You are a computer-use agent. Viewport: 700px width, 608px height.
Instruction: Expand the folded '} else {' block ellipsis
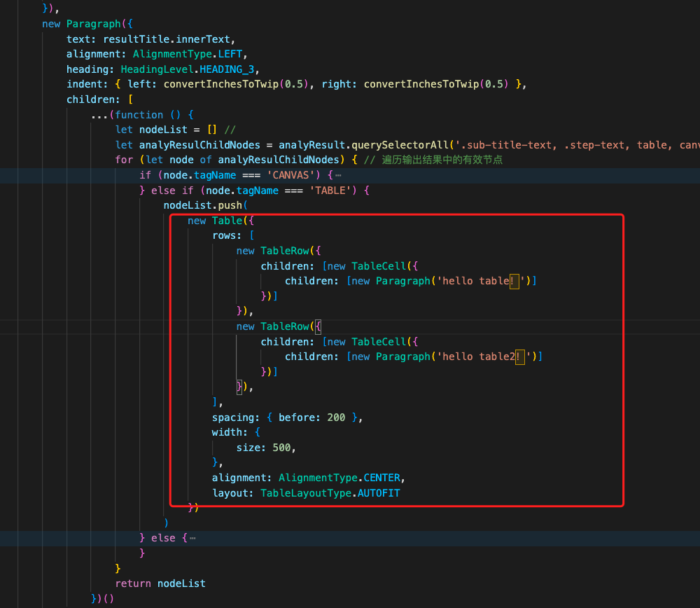192,538
